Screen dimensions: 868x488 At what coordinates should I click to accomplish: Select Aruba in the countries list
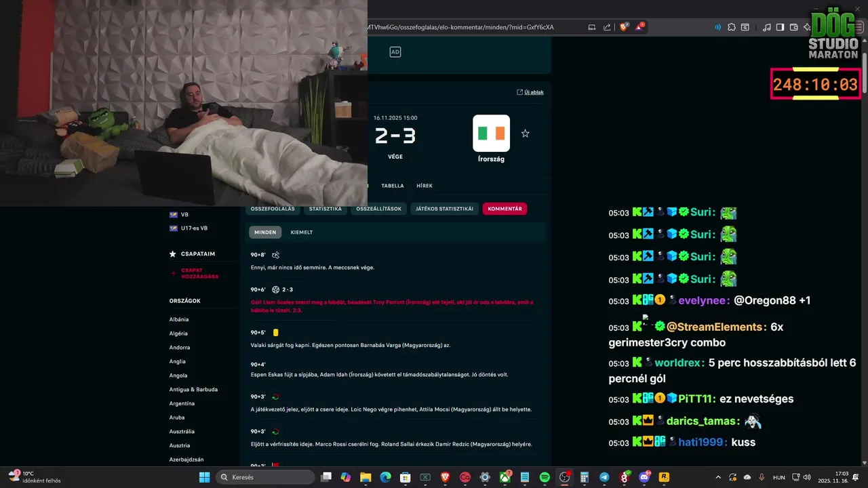(177, 418)
